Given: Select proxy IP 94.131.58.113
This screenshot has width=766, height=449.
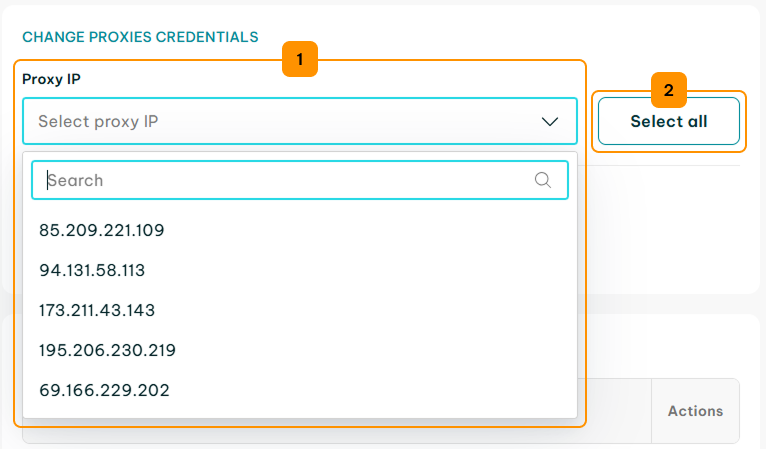Looking at the screenshot, I should pyautogui.click(x=300, y=270).
